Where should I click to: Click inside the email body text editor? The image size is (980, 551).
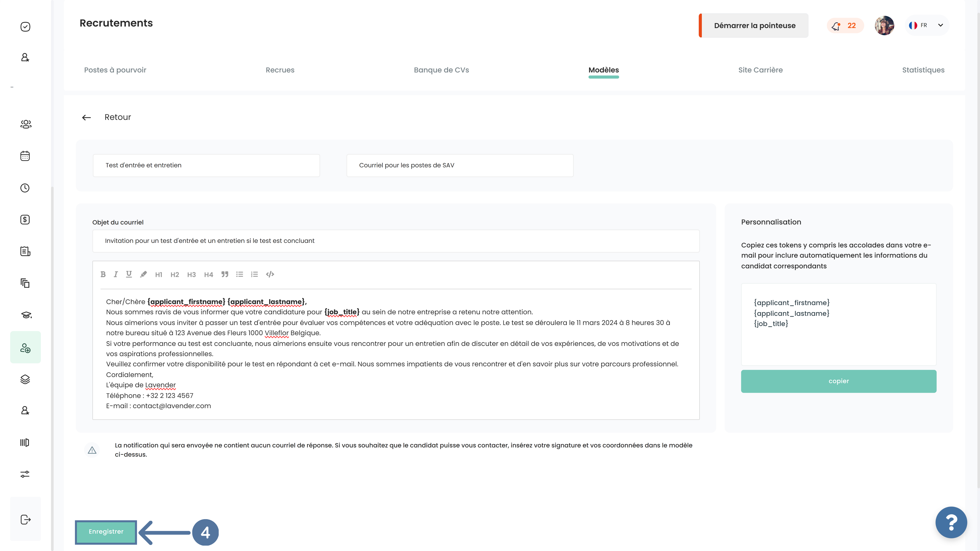[396, 354]
